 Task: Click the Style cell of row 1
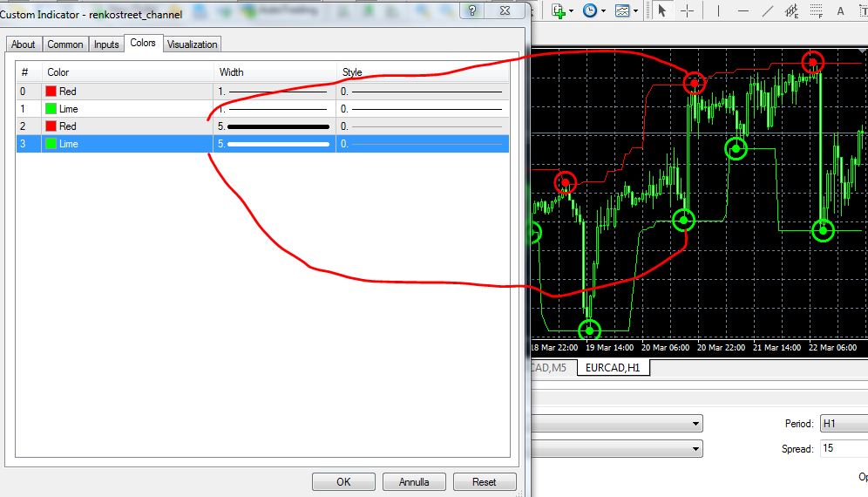[423, 109]
